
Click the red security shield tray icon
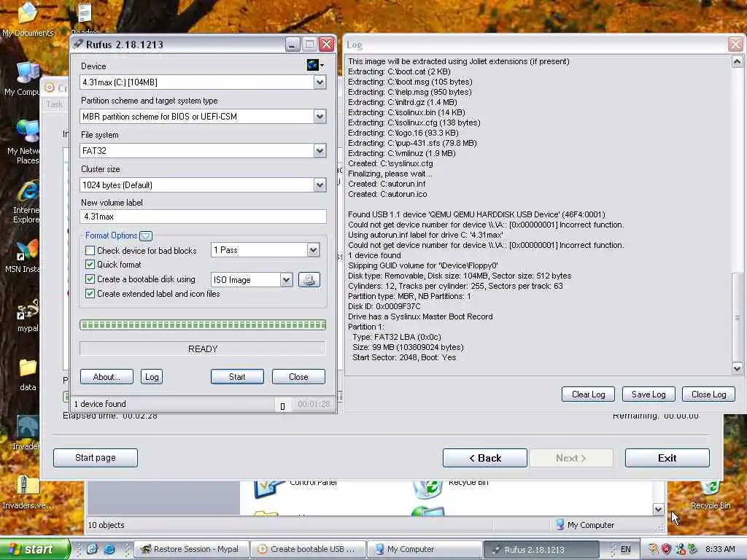click(666, 549)
